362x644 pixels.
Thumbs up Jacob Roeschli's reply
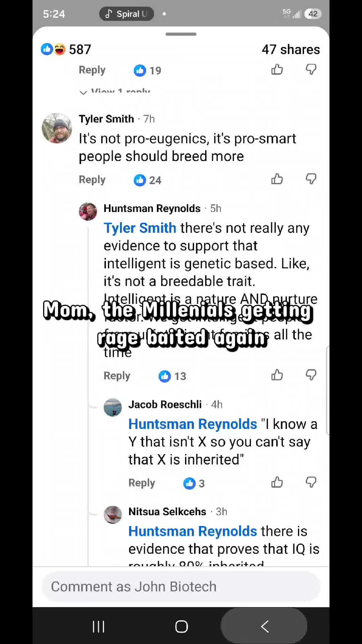coord(277,482)
